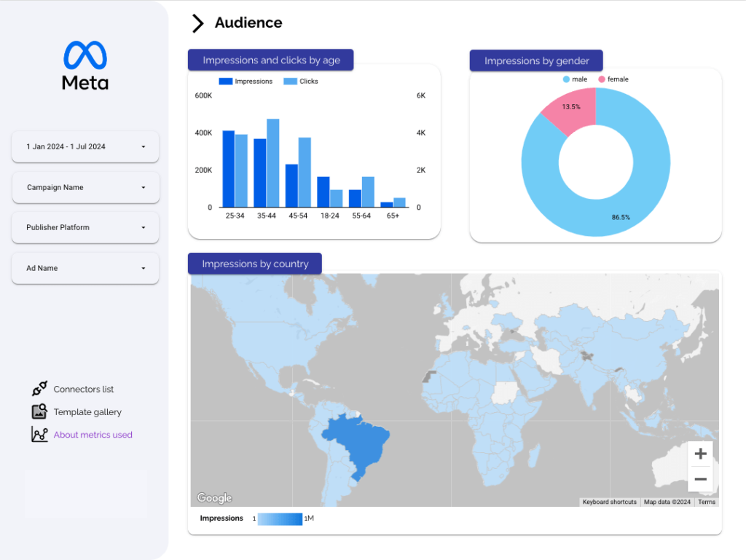Viewport: 746px width, 560px height.
Task: Click the Google logo on the map
Action: [x=214, y=498]
